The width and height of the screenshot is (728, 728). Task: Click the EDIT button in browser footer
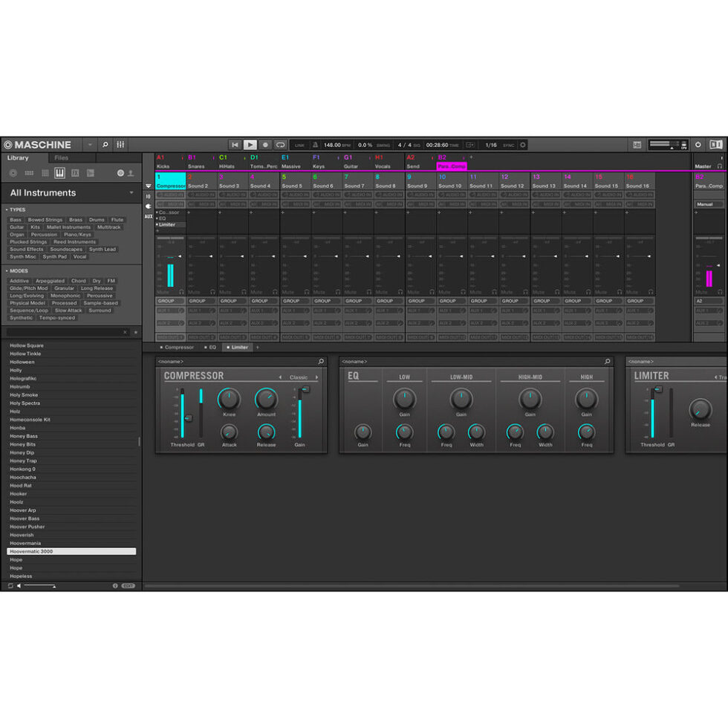pyautogui.click(x=128, y=586)
